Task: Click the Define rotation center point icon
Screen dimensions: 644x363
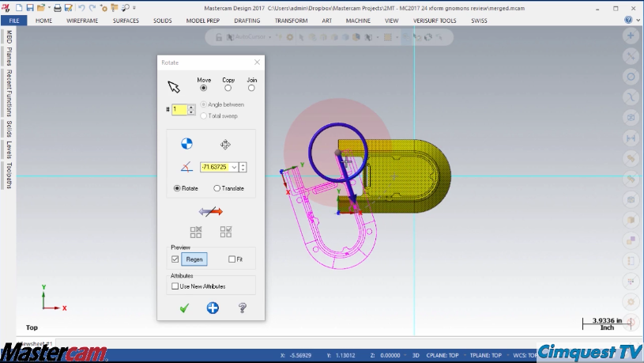Action: (186, 143)
